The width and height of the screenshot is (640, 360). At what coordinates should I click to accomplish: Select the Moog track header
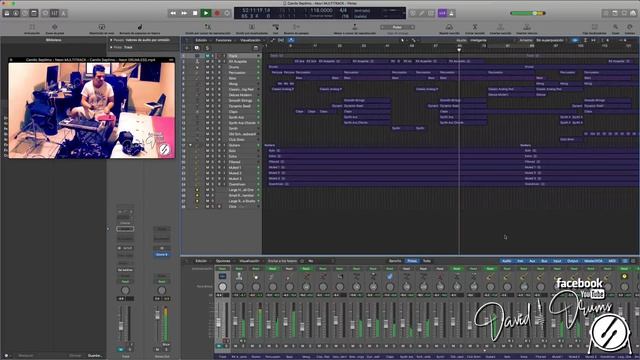point(220,84)
